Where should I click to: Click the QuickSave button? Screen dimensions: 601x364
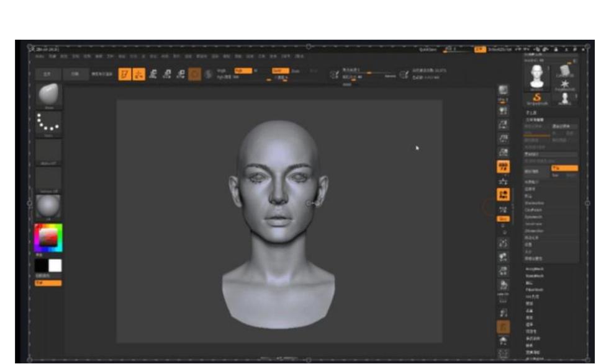[x=428, y=50]
